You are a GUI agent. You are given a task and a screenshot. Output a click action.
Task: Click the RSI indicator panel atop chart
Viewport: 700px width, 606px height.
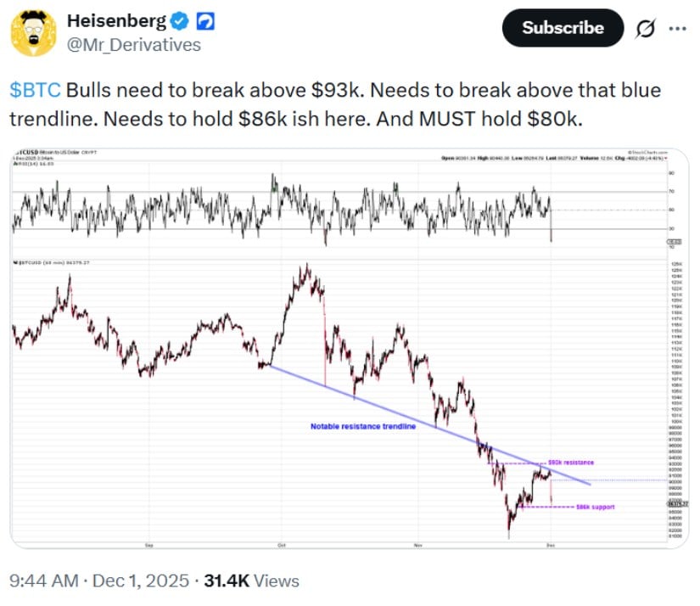pos(339,208)
